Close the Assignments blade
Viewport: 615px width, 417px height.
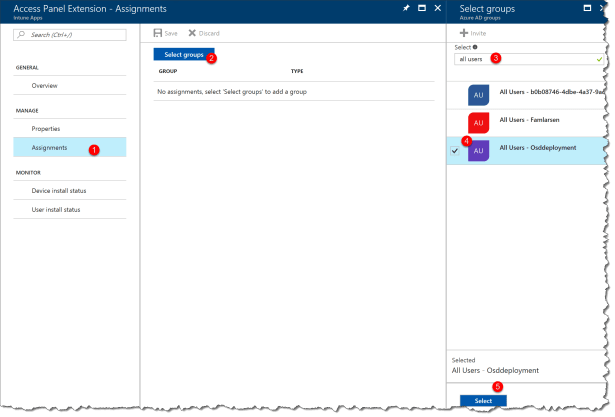pos(438,8)
